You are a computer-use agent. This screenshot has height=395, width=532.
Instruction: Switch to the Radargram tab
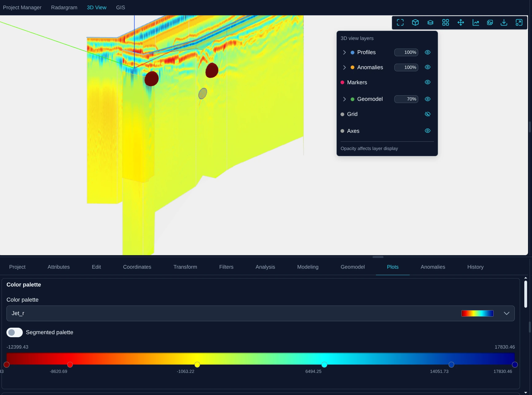[64, 7]
